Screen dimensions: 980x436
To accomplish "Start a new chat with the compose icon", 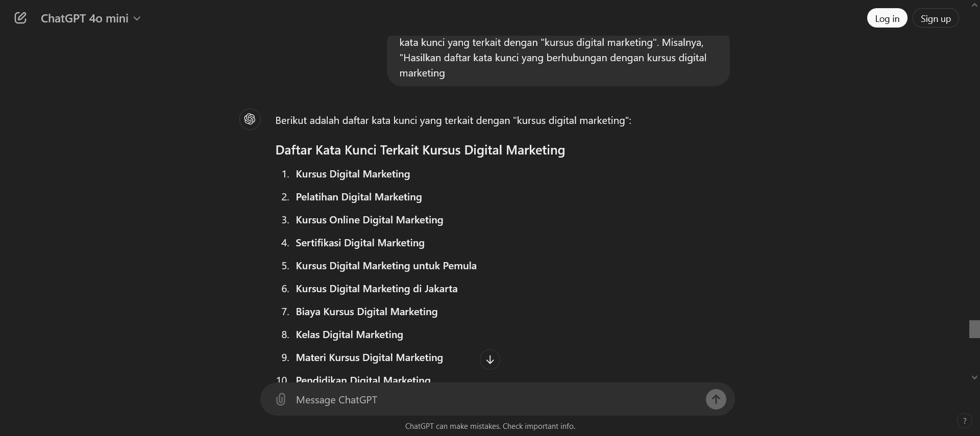I will coord(20,18).
